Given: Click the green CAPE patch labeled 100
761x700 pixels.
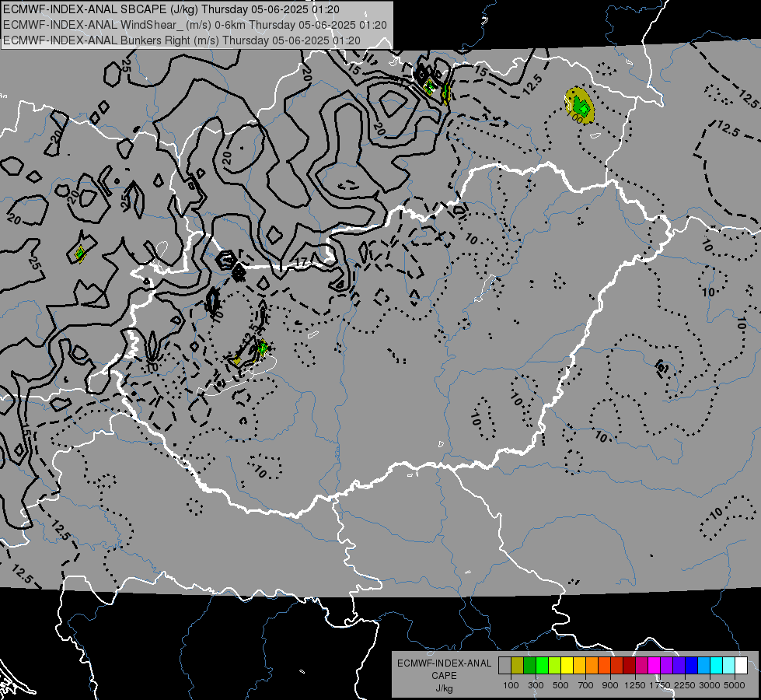Looking at the screenshot, I should [579, 105].
